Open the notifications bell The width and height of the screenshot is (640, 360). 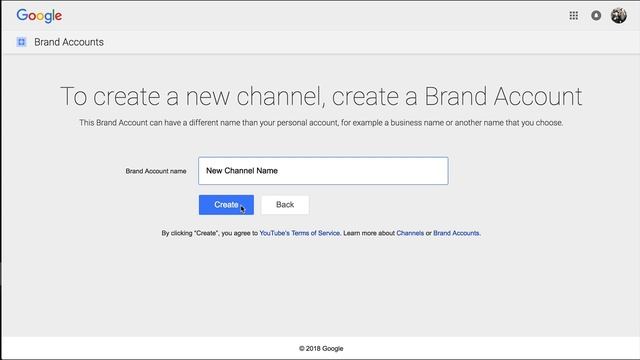(596, 16)
